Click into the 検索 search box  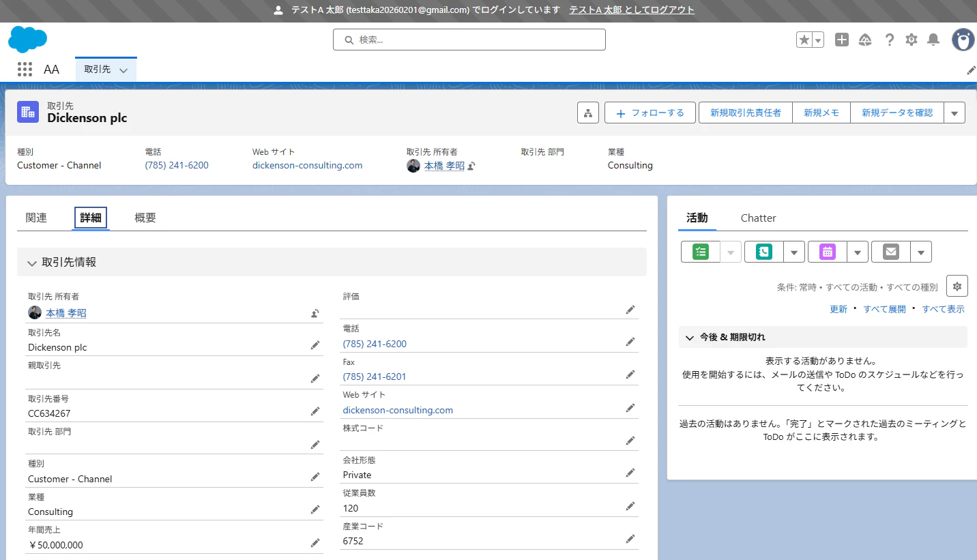coord(469,40)
